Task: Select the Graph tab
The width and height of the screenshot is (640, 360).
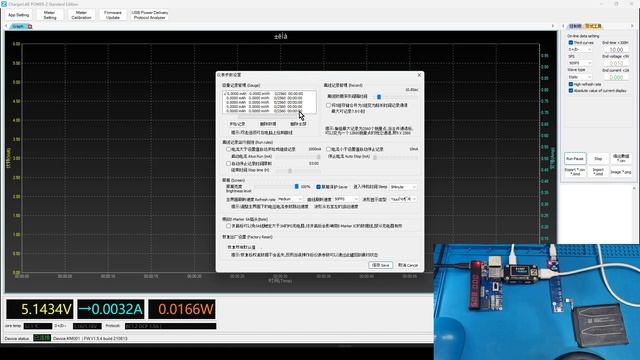Action: (18, 27)
